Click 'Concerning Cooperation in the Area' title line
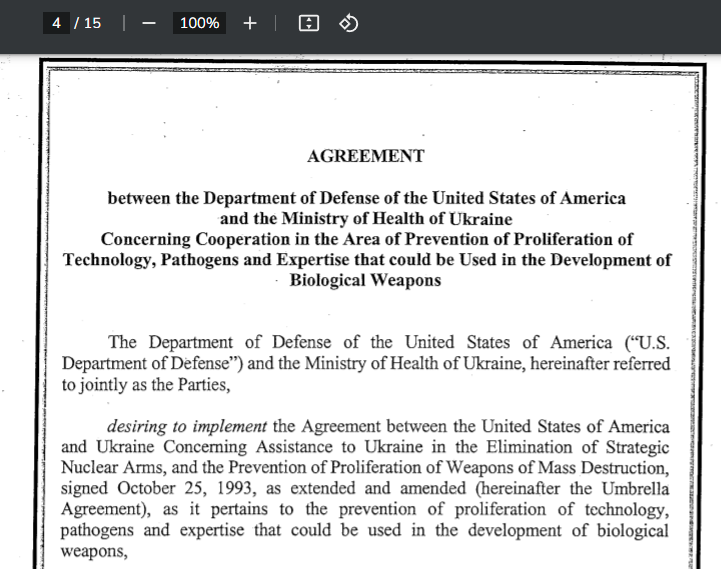This screenshot has width=721, height=569. [x=366, y=239]
